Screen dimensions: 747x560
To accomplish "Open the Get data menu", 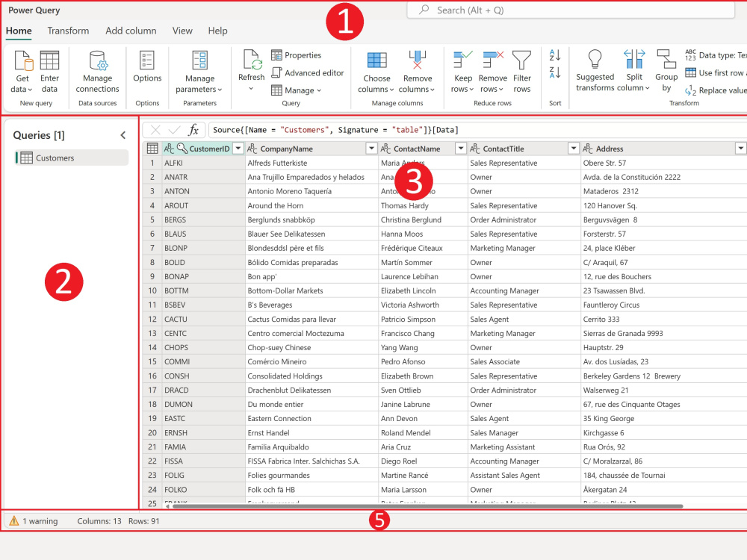I will [22, 72].
